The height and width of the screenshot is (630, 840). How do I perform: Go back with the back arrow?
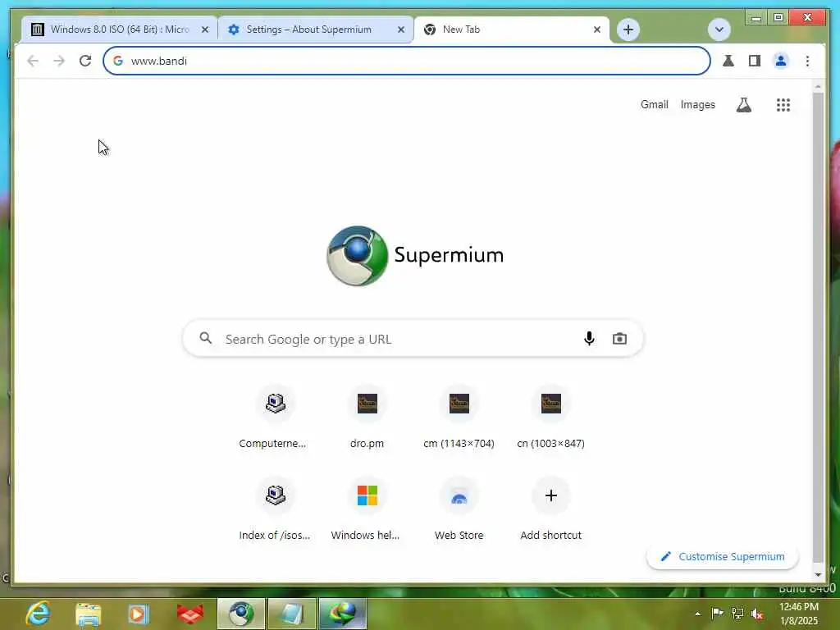coord(33,61)
